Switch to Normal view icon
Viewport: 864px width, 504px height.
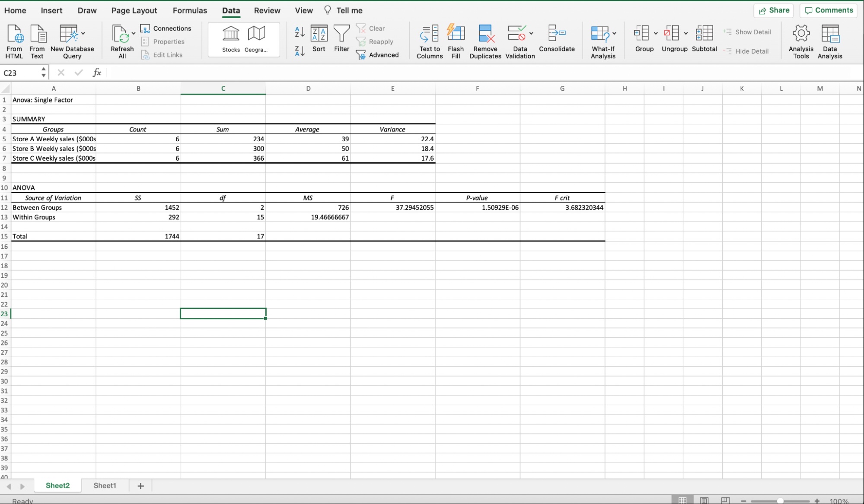(682, 501)
